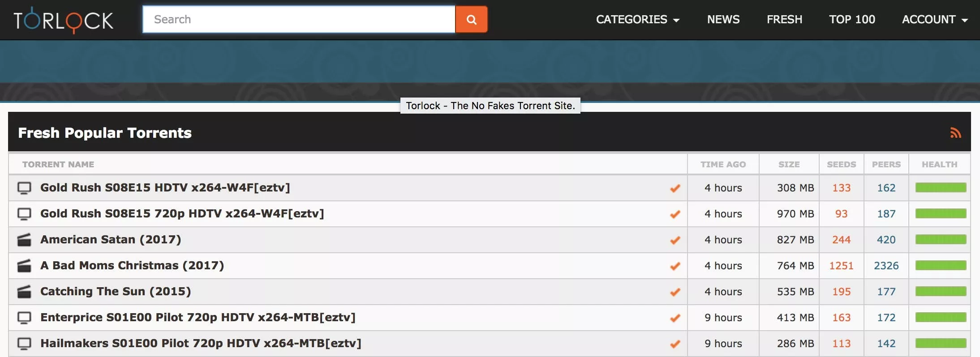Click the TV icon beside Hailmakers S01E00
This screenshot has height=357, width=980.
point(24,344)
